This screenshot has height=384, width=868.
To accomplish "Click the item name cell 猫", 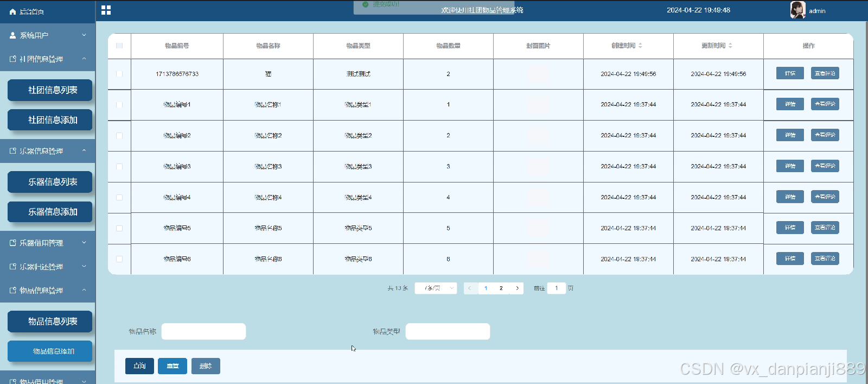I will point(268,74).
